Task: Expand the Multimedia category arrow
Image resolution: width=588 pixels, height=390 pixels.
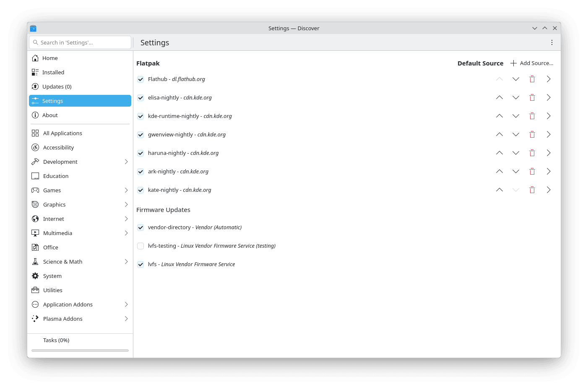Action: pos(126,233)
